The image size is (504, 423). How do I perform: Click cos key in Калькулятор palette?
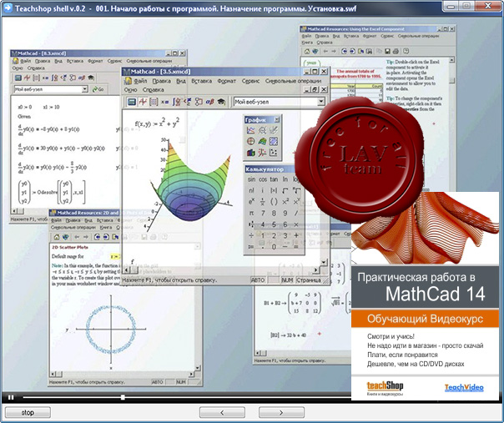(263, 179)
